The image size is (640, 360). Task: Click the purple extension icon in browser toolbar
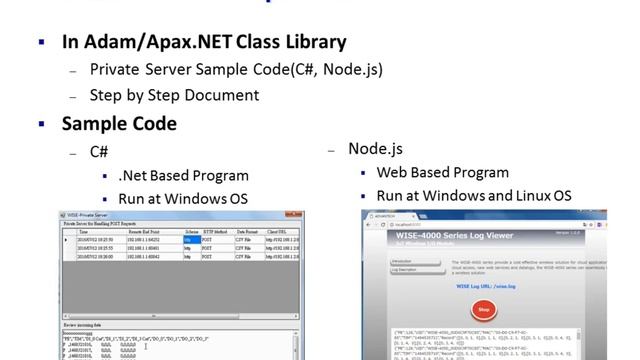599,224
